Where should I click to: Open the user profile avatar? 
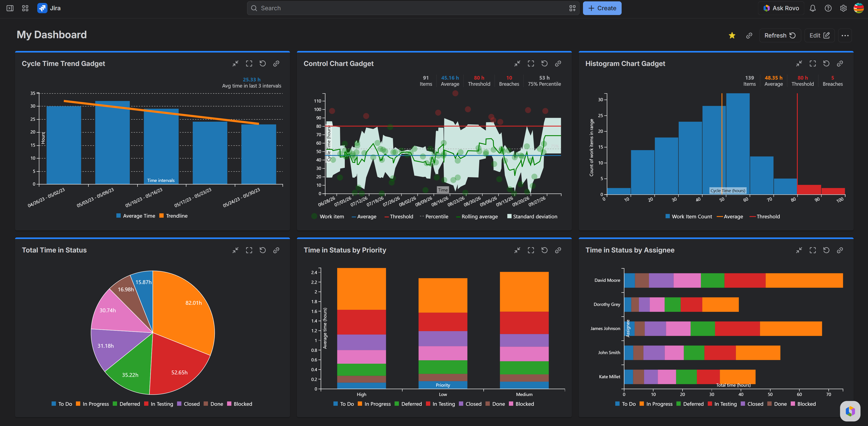858,8
